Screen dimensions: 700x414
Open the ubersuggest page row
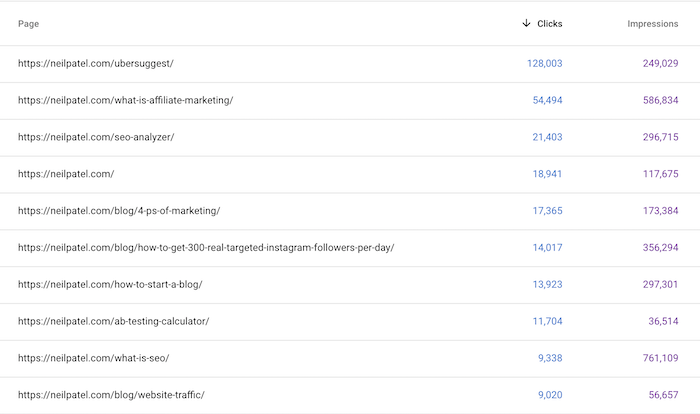(350, 63)
